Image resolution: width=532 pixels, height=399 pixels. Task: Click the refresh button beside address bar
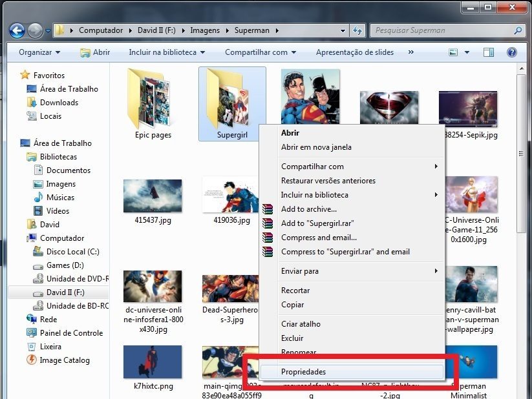point(357,30)
